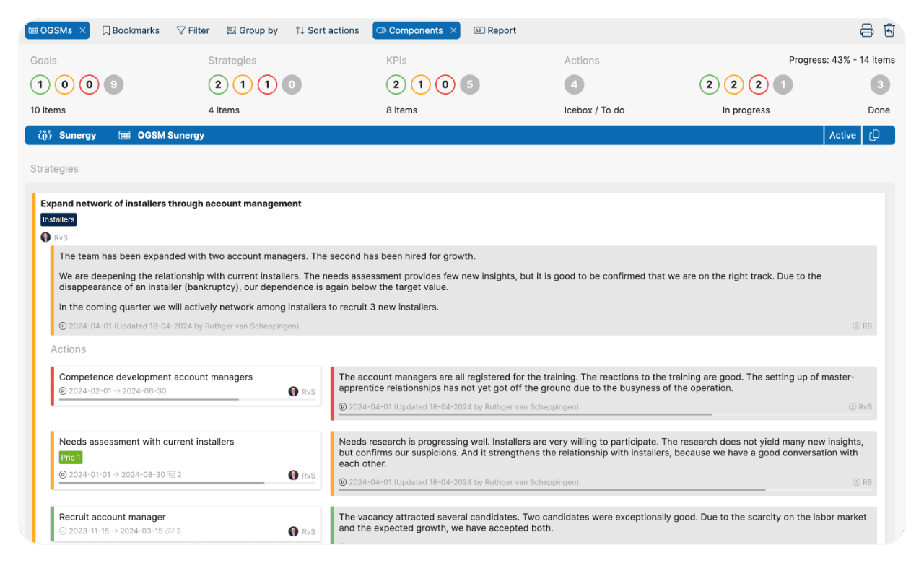
Task: Click the Installers tag
Action: pos(58,219)
